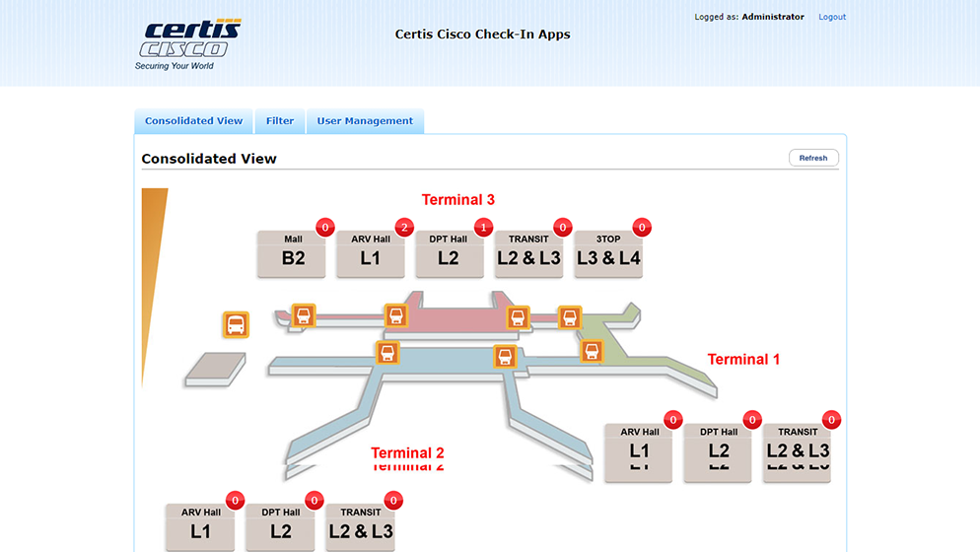Screen dimensions: 980x552
Task: Open Terminal 3 DPT Hall L2 tile
Action: (450, 253)
